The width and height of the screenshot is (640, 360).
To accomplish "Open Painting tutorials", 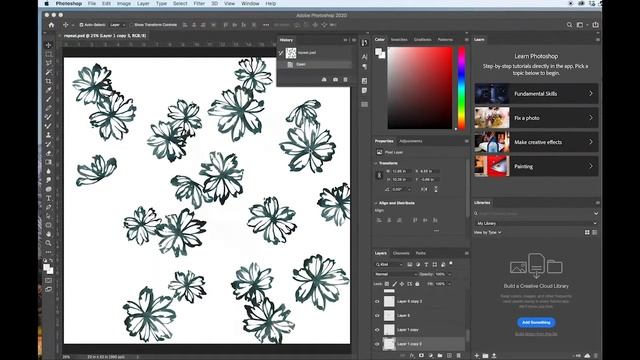I will tap(536, 167).
